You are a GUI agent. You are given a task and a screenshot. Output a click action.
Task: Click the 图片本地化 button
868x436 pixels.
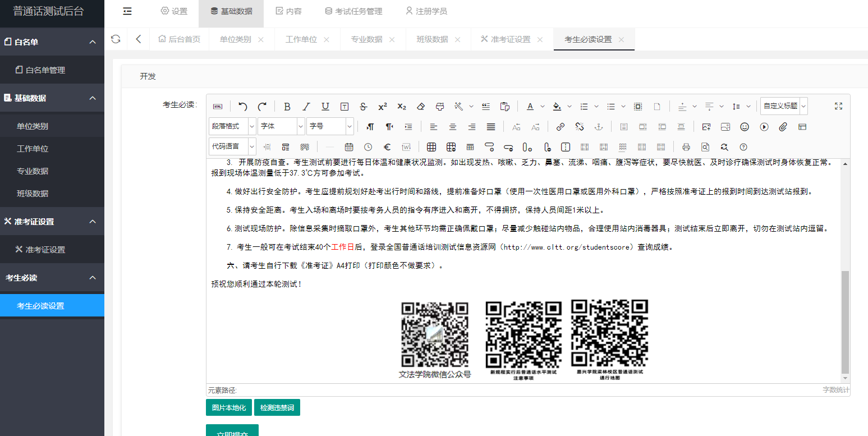pyautogui.click(x=229, y=407)
